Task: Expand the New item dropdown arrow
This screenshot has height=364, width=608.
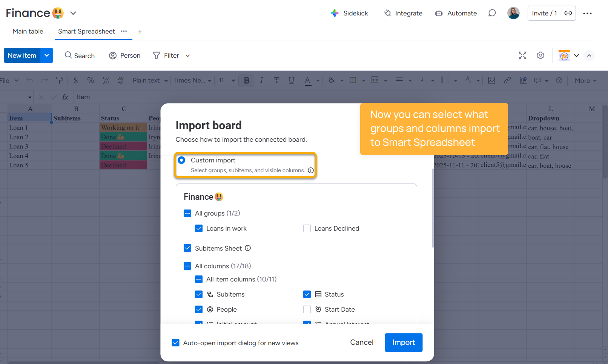Action: (x=47, y=55)
